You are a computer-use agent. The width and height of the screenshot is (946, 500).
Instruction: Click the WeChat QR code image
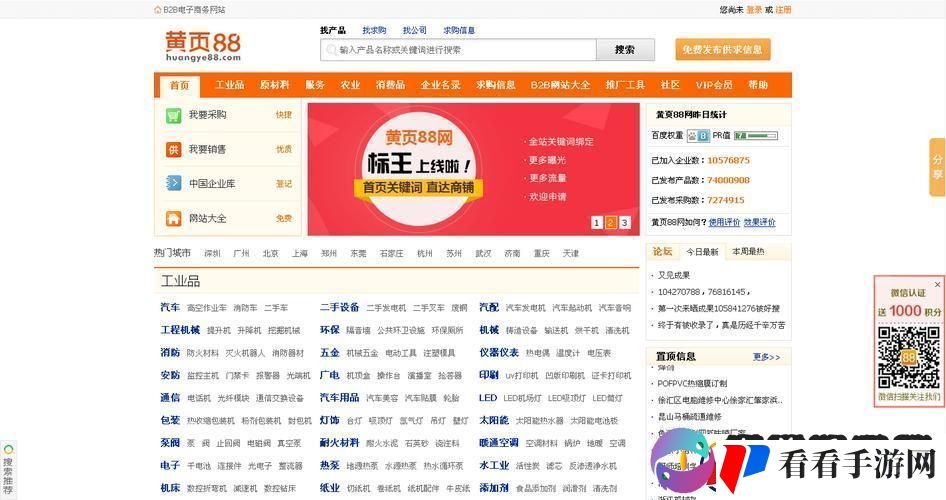click(909, 357)
